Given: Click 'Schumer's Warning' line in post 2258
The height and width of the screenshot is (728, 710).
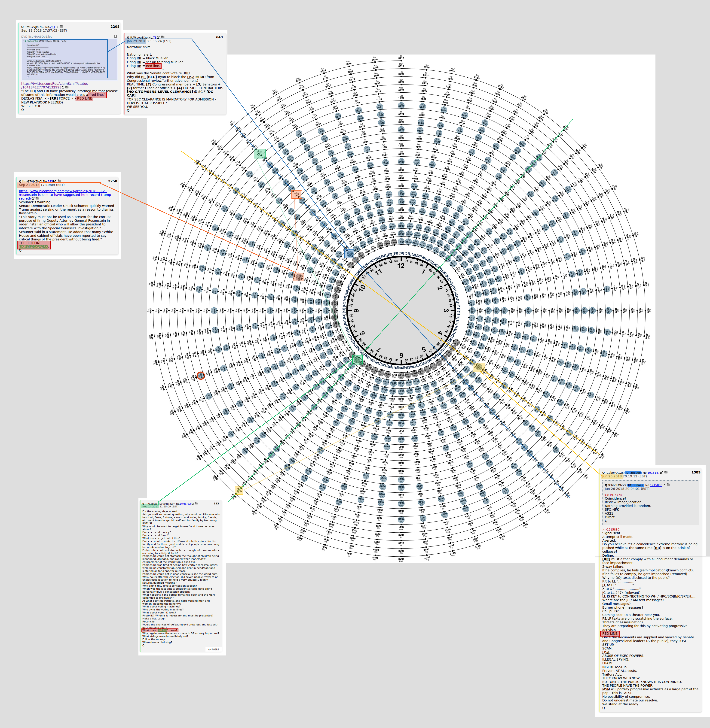Looking at the screenshot, I should (x=35, y=202).
